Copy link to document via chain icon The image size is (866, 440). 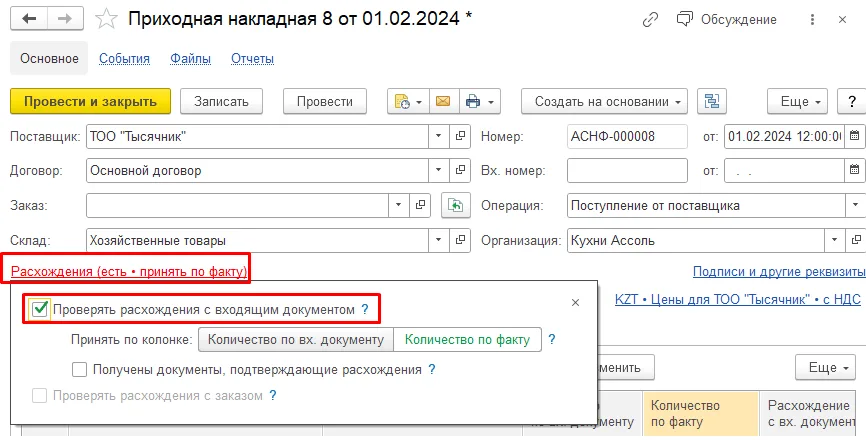tap(651, 20)
